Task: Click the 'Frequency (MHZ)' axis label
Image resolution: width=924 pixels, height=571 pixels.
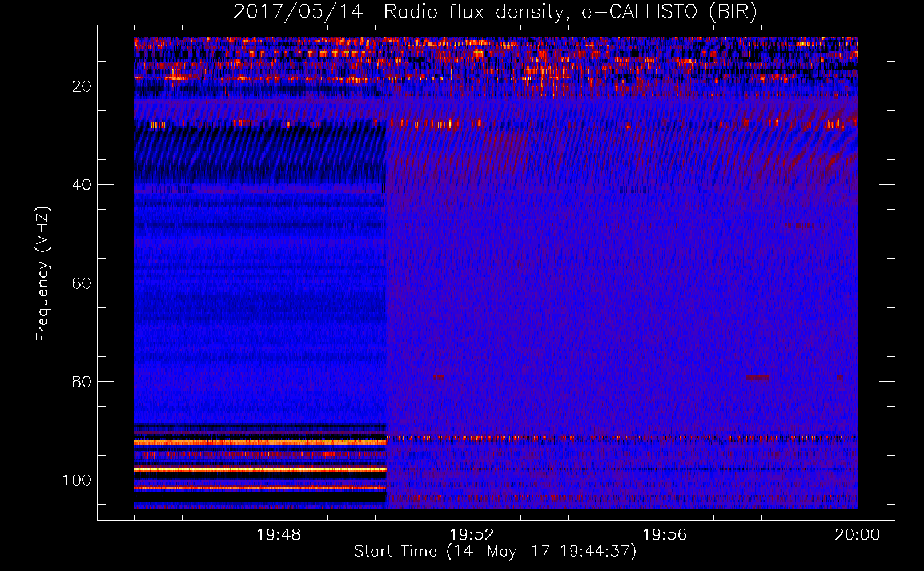Action: coord(43,274)
